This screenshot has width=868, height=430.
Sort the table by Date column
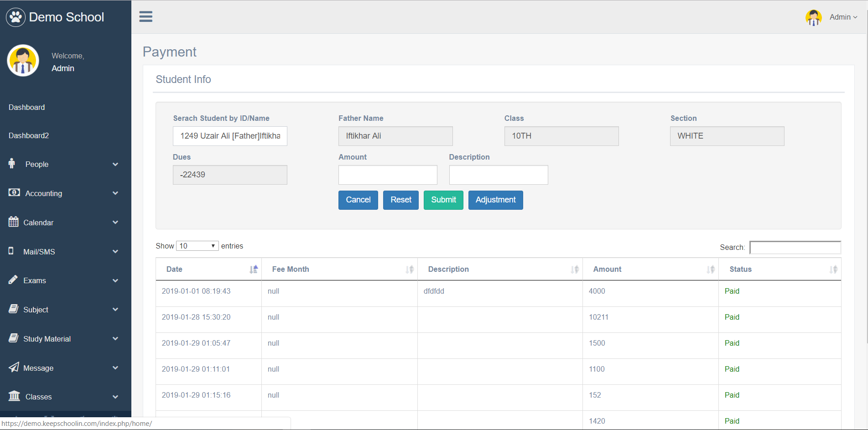click(208, 269)
